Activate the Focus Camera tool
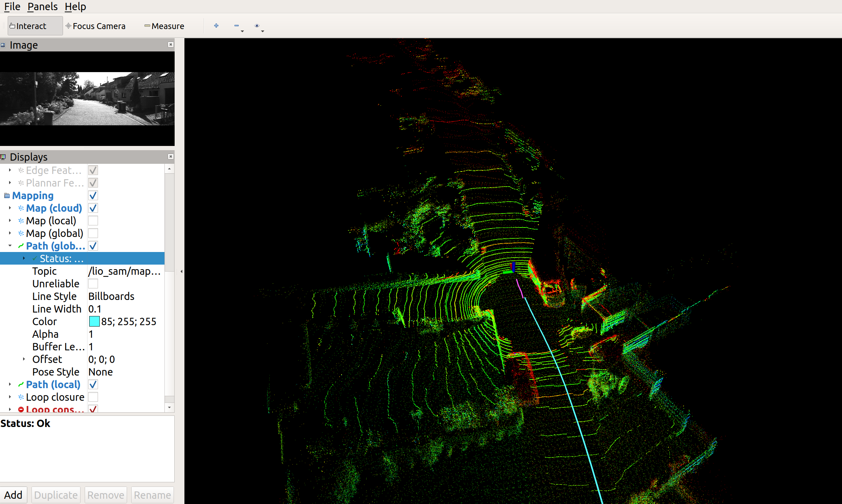Image resolution: width=842 pixels, height=504 pixels. tap(96, 26)
